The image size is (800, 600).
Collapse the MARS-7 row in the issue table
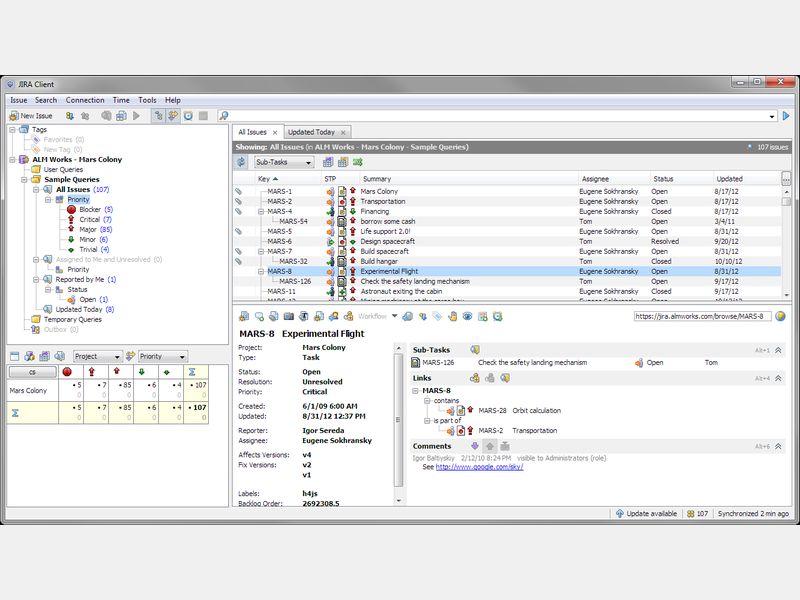click(x=261, y=252)
